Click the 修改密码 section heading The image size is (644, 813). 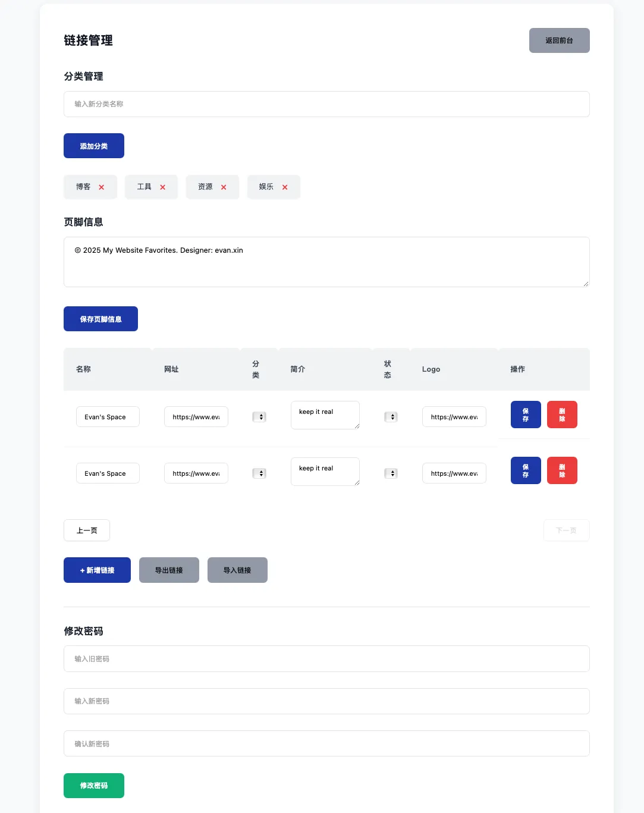click(83, 631)
